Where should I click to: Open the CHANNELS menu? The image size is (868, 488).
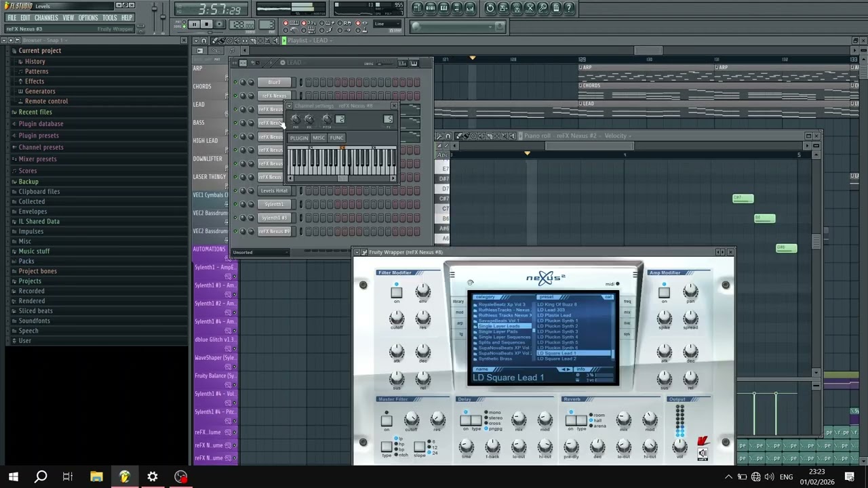(x=46, y=18)
